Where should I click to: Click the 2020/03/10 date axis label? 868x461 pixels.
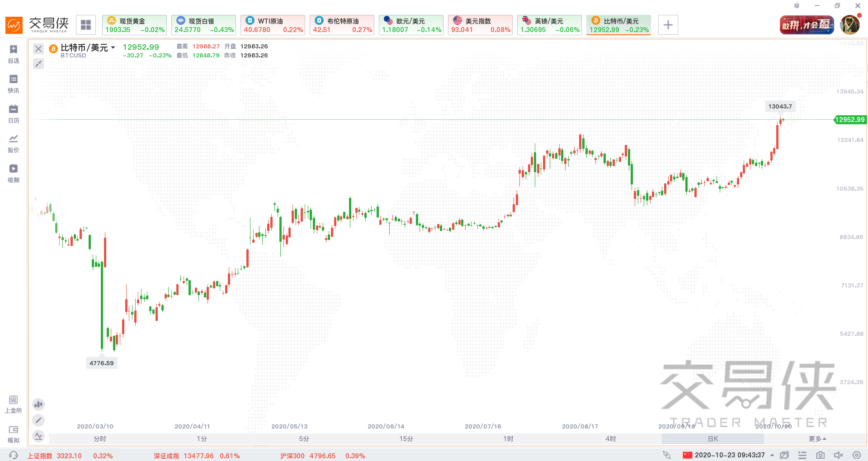95,426
